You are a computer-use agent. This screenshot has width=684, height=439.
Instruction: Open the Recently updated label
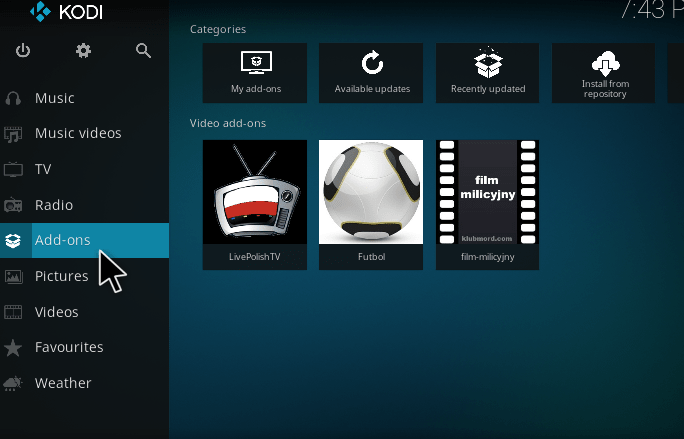point(488,89)
